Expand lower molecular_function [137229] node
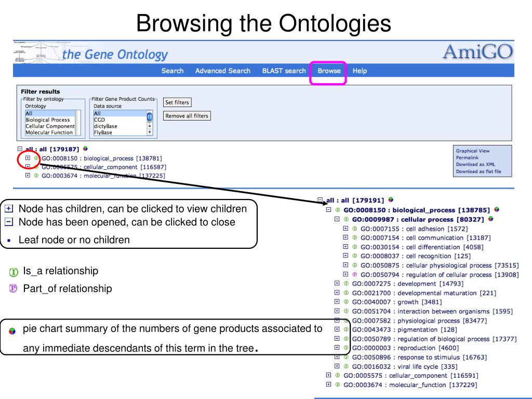The image size is (532, 399). point(328,384)
